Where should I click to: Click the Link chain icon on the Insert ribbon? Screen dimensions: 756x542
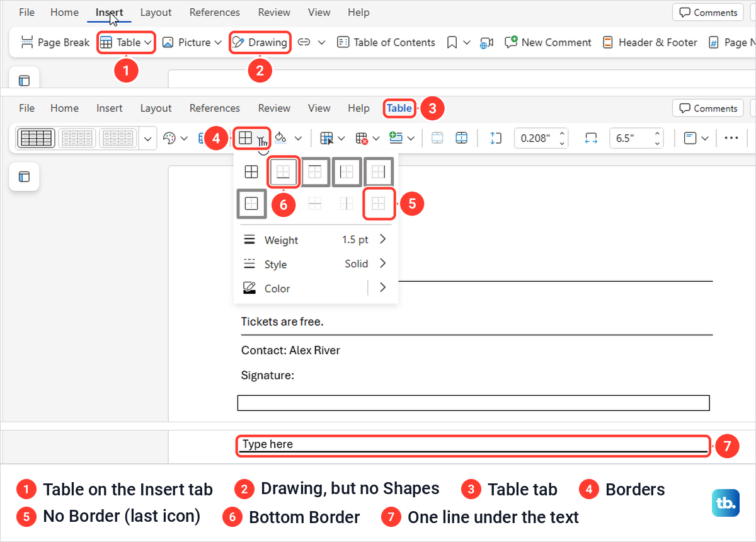pyautogui.click(x=304, y=42)
